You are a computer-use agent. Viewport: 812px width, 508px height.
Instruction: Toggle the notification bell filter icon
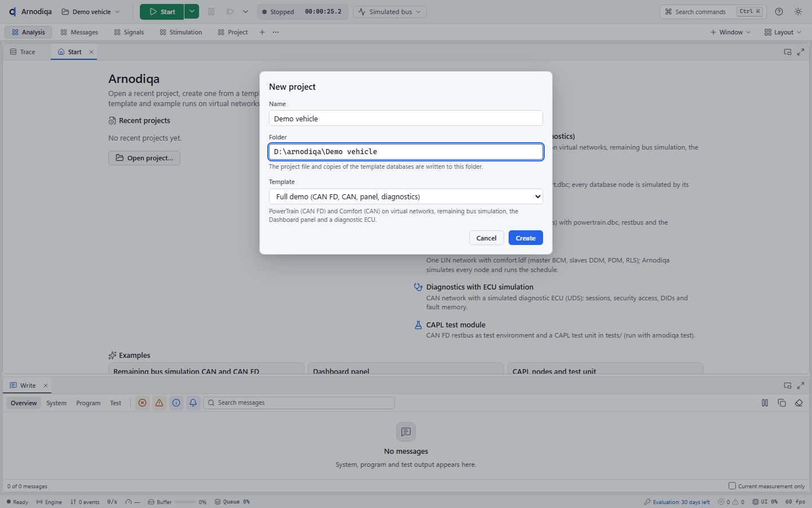click(x=193, y=403)
